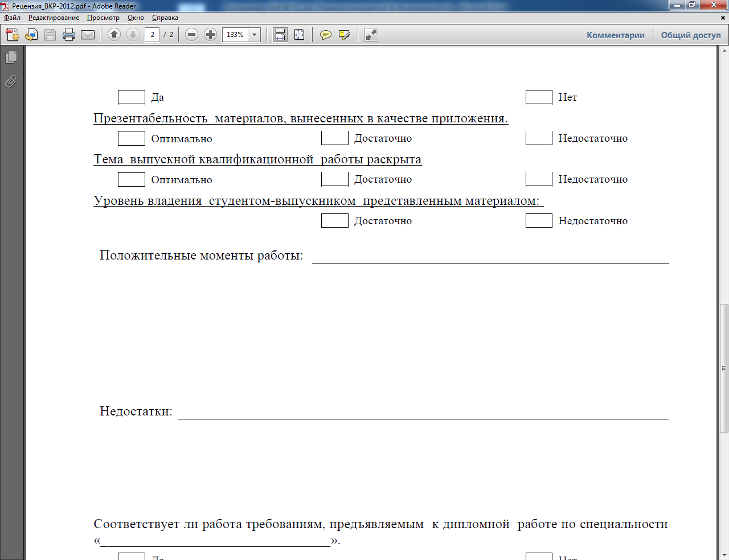Viewport: 729px width, 560px height.
Task: Print the document with the printer icon
Action: coord(69,35)
